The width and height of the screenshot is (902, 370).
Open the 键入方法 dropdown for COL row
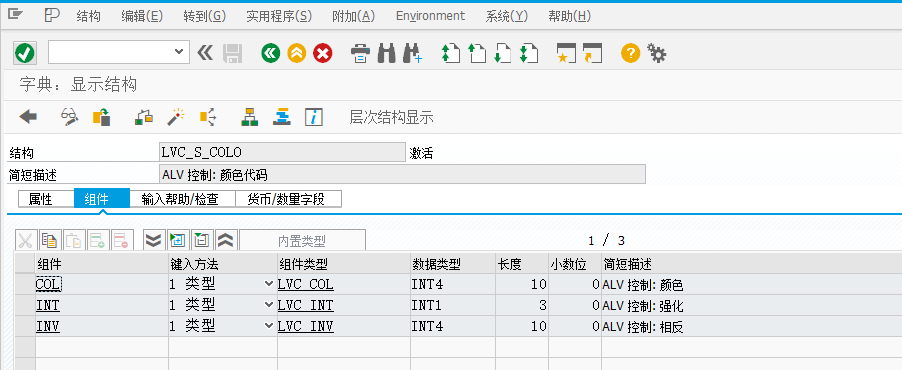(268, 284)
